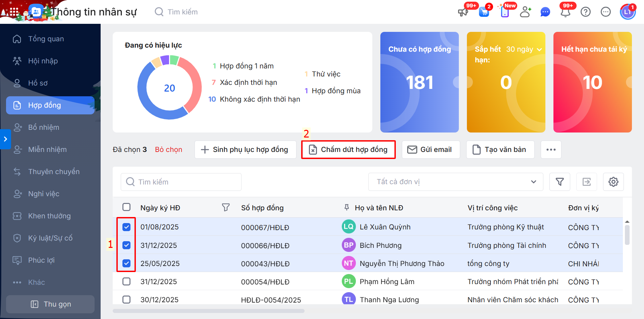This screenshot has height=319, width=644.
Task: Open the chat messenger icon
Action: point(545,12)
